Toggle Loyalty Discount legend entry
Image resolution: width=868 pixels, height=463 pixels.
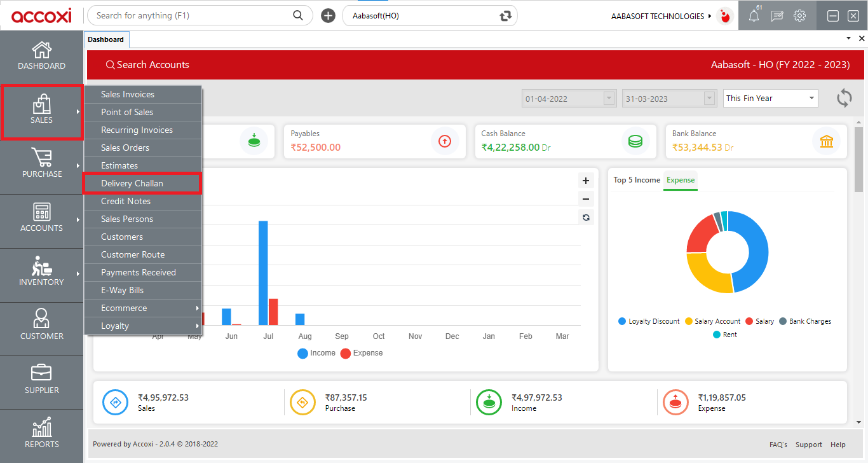(x=649, y=321)
